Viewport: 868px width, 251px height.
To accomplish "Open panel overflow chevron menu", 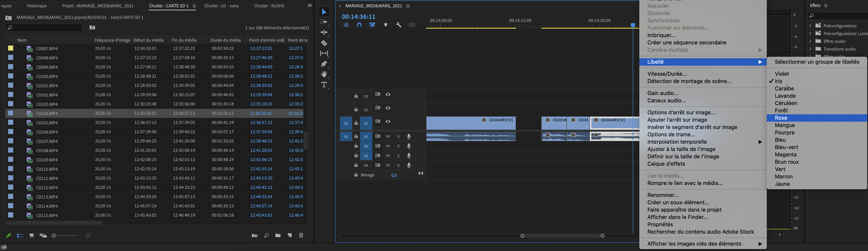I will pos(310,5).
